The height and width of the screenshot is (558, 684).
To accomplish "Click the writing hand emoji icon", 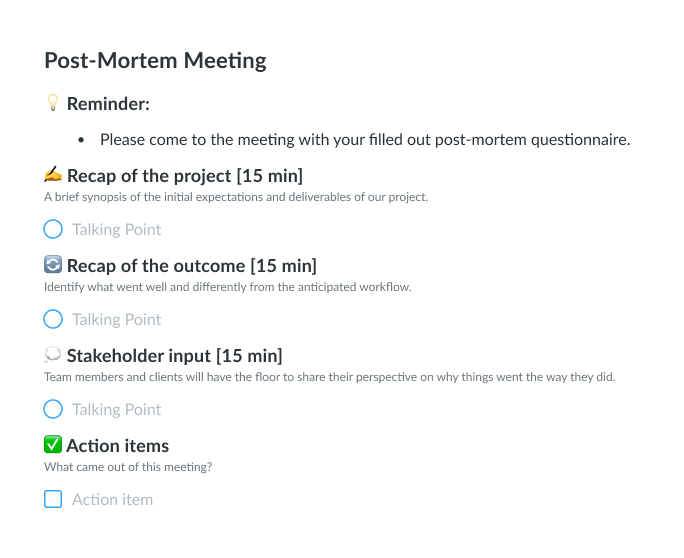I will [x=53, y=175].
